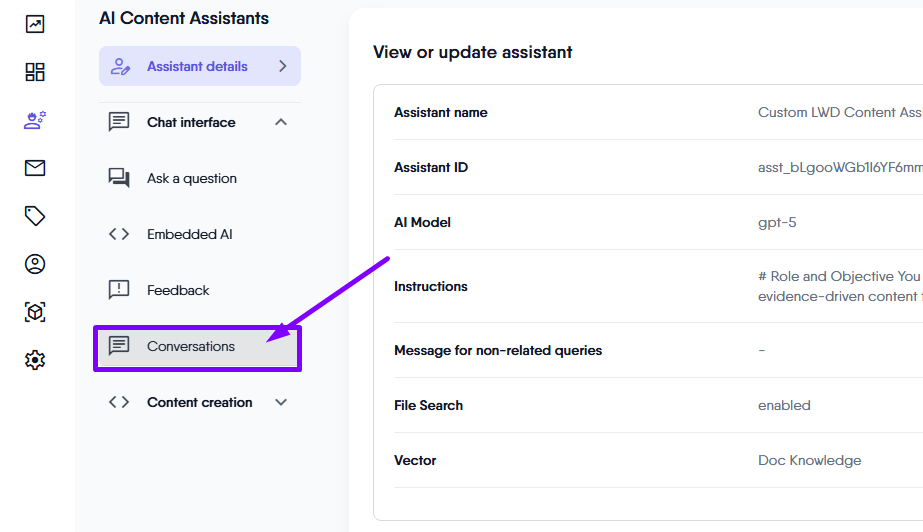923x532 pixels.
Task: Select the AI assistants icon in left rail
Action: click(35, 120)
